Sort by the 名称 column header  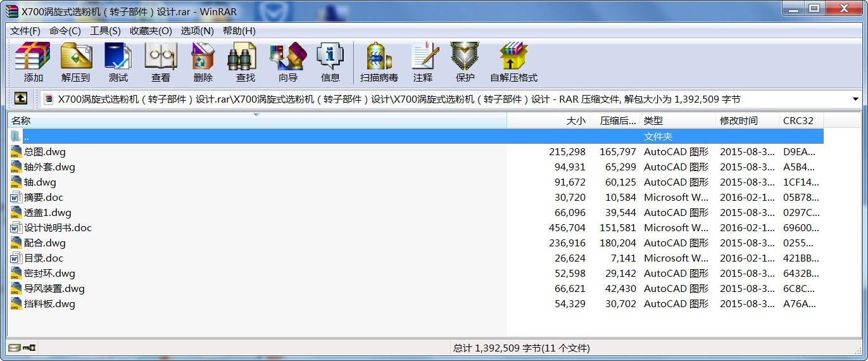coord(257,120)
